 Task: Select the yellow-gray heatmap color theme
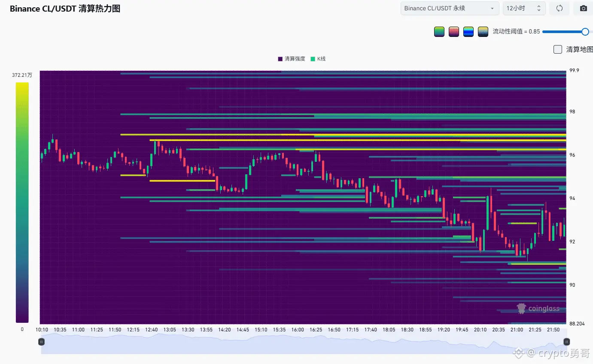point(483,32)
